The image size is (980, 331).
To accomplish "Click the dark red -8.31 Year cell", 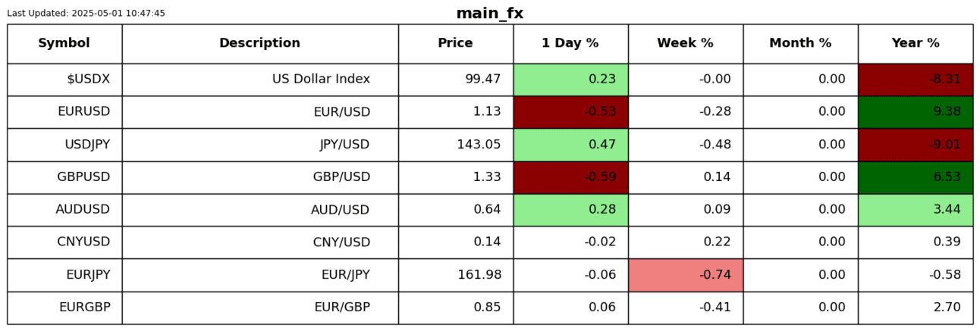I will [915, 79].
